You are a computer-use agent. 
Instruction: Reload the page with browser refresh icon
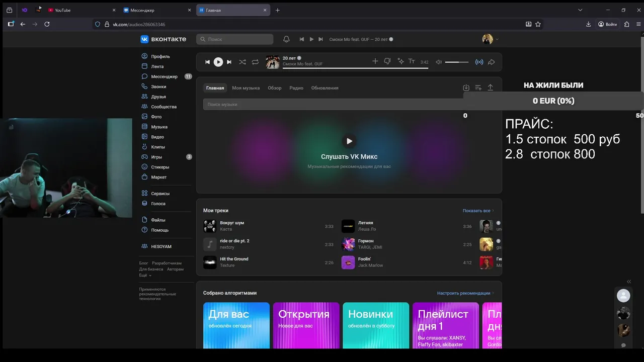[x=47, y=24]
